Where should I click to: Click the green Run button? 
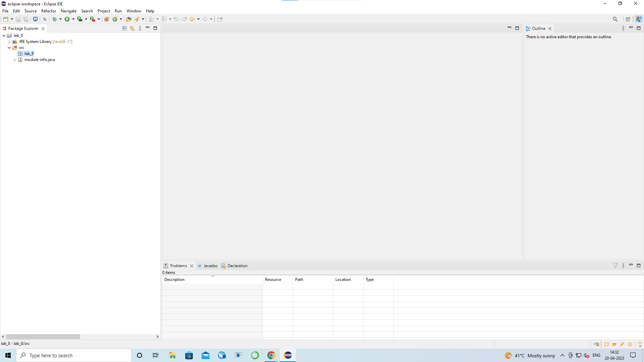pos(67,19)
